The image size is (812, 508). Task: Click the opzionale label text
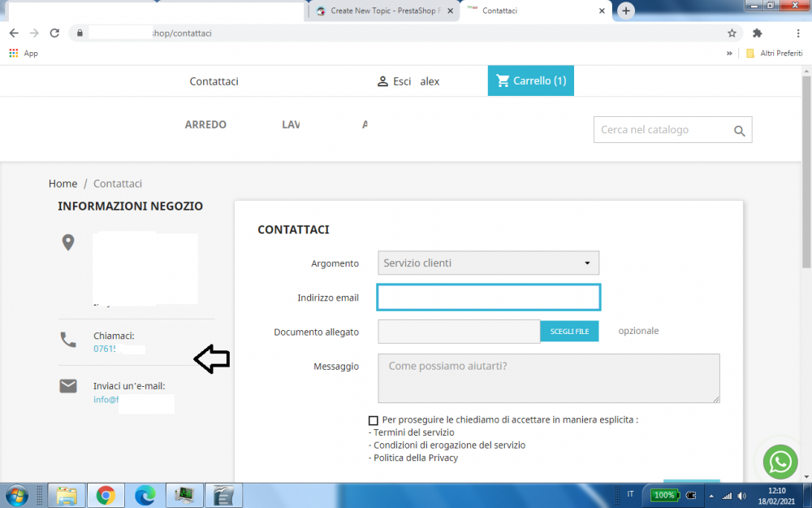pyautogui.click(x=638, y=331)
